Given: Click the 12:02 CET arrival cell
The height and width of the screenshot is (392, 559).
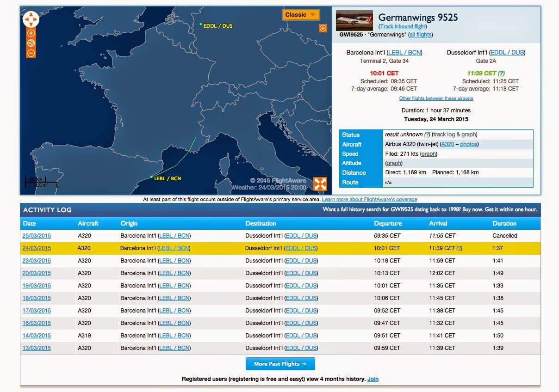Looking at the screenshot, I should pyautogui.click(x=442, y=273).
